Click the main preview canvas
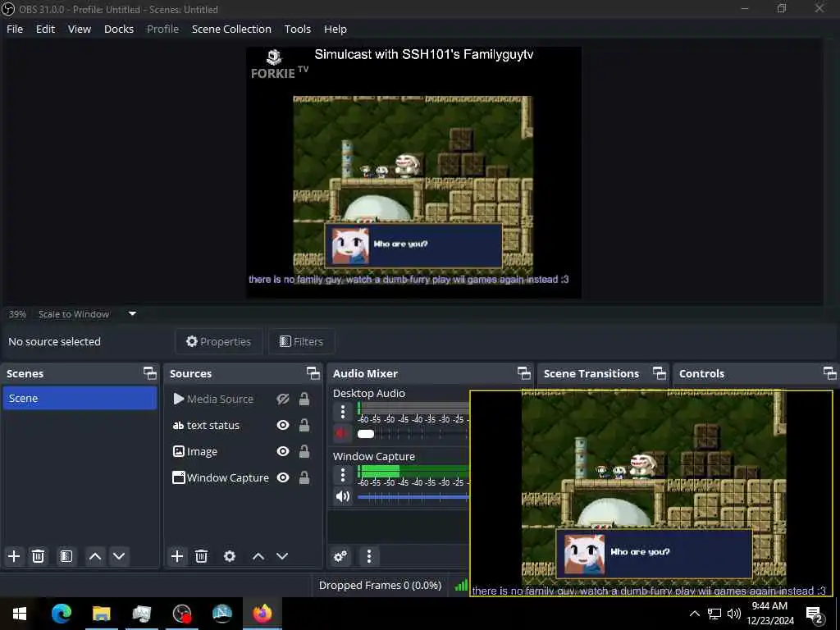This screenshot has height=630, width=840. (x=413, y=172)
